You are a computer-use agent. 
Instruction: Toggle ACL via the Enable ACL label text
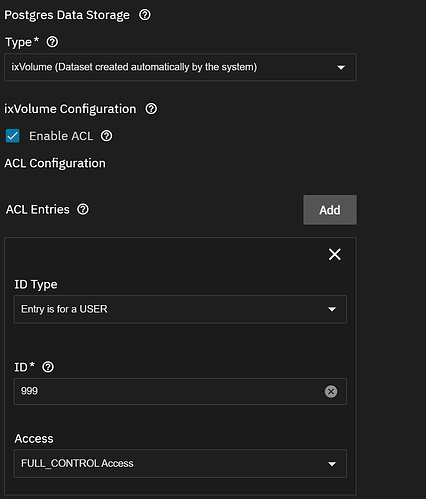(61, 136)
